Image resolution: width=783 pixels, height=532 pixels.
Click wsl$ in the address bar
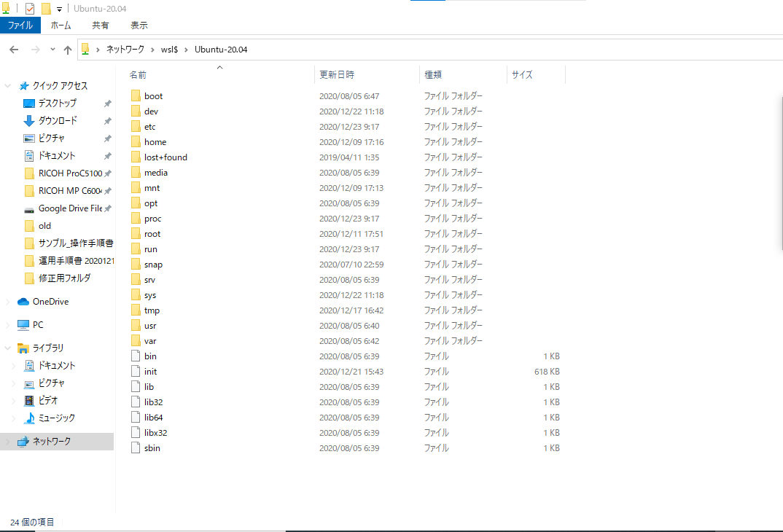(x=169, y=50)
